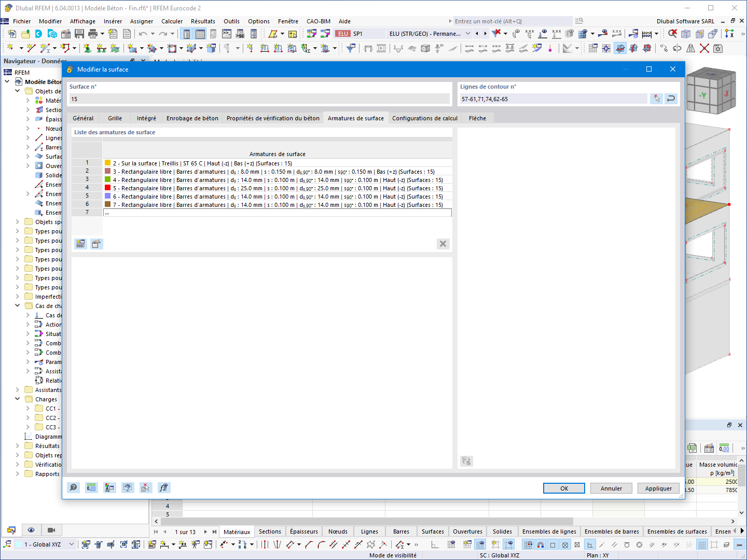747x560 pixels.
Task: Click the save file icon in the toolbar
Action: pyautogui.click(x=79, y=34)
